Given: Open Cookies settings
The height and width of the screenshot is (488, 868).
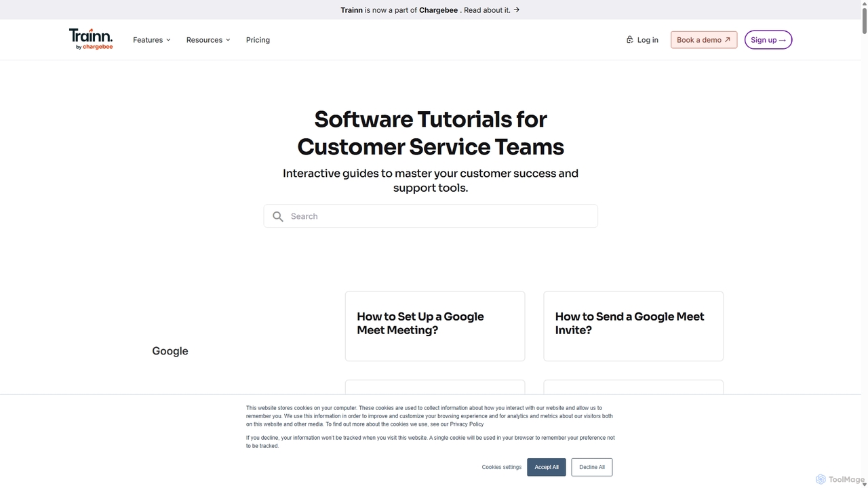Looking at the screenshot, I should pos(502,467).
